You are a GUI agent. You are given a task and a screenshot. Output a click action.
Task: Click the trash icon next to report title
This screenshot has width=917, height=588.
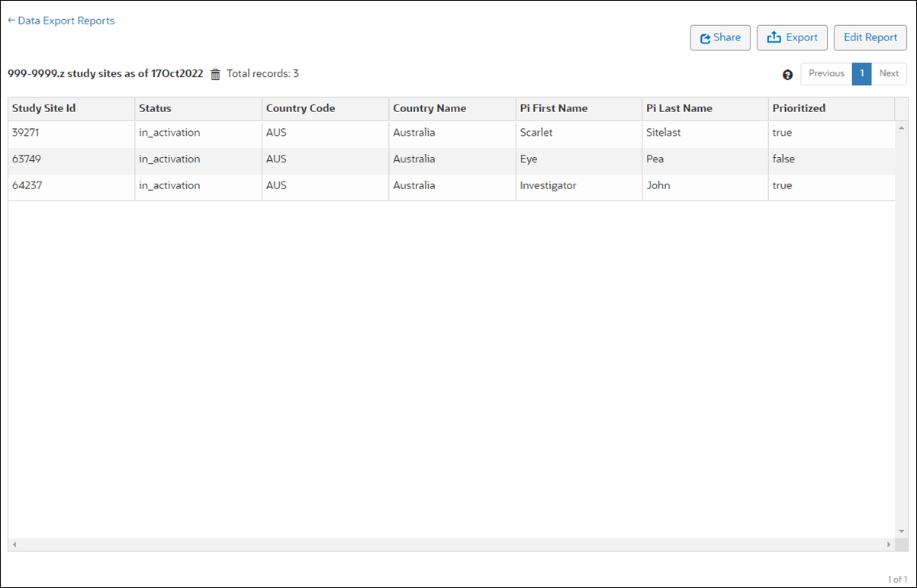(214, 74)
